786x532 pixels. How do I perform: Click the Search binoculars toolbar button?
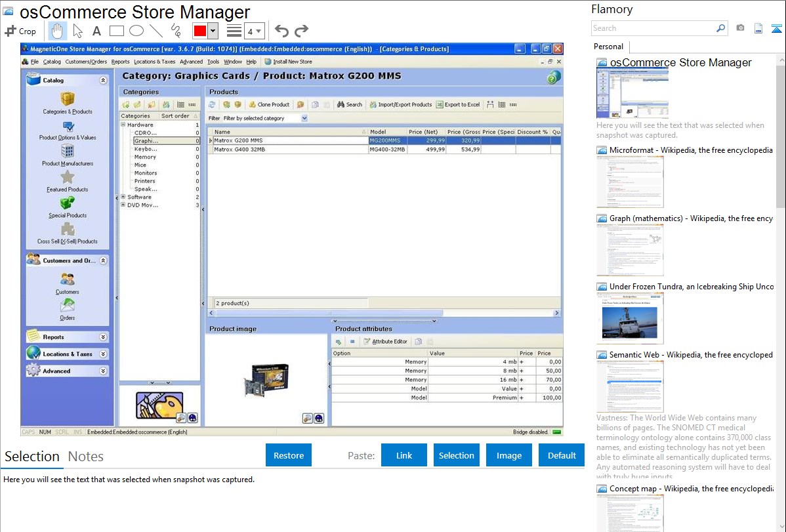pos(350,105)
